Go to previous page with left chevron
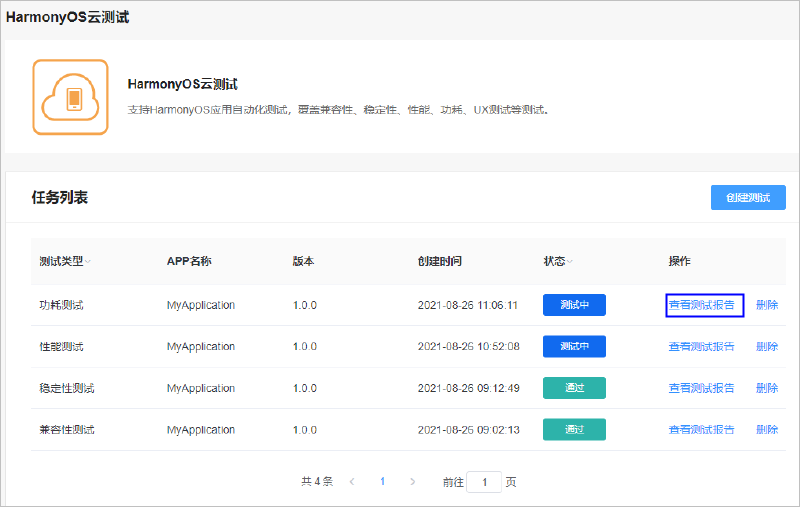 click(352, 481)
